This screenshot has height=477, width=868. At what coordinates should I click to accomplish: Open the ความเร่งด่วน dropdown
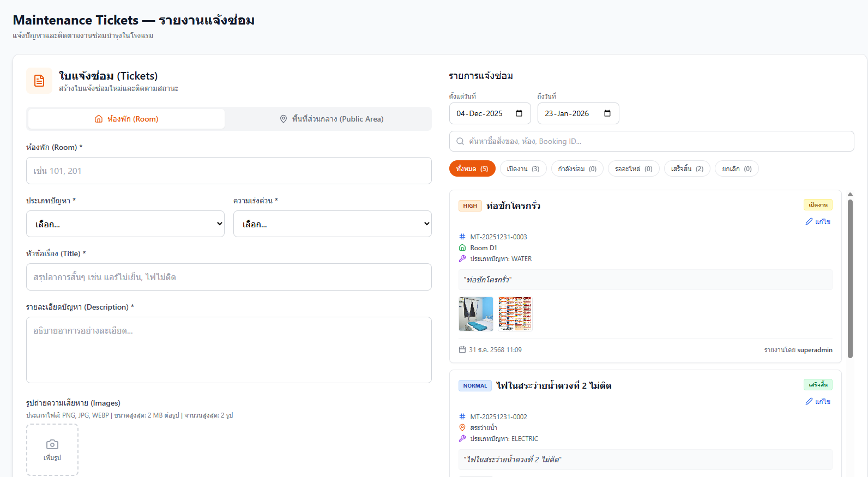click(332, 224)
